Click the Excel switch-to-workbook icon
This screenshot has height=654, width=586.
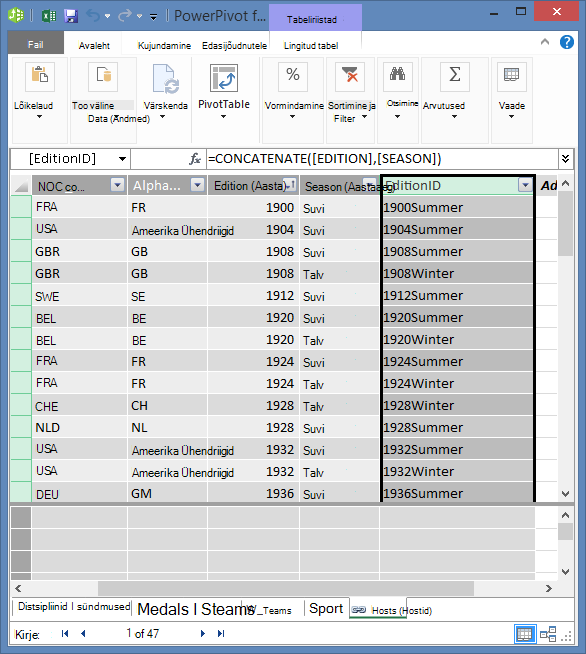pyautogui.click(x=49, y=16)
